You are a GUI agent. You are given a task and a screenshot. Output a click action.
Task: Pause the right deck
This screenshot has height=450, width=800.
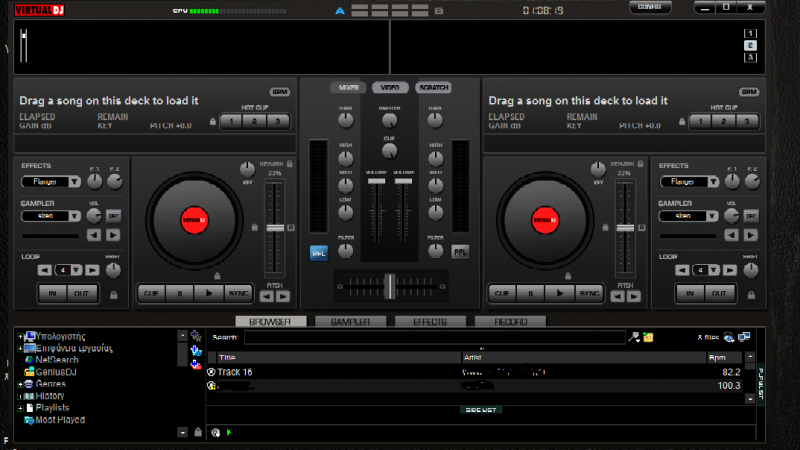click(531, 293)
